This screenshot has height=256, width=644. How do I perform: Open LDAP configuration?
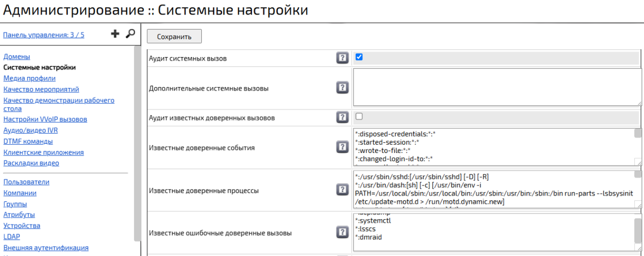point(12,237)
